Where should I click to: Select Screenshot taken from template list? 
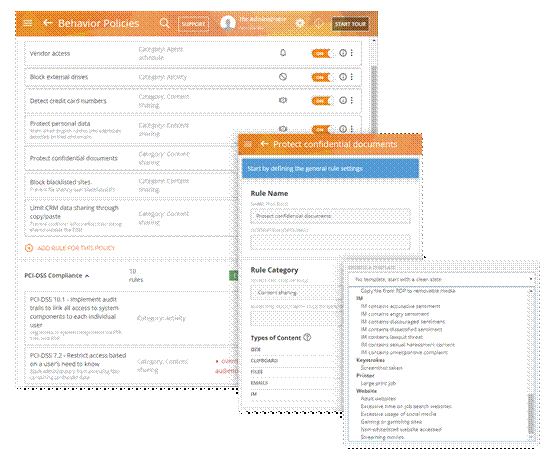point(381,368)
